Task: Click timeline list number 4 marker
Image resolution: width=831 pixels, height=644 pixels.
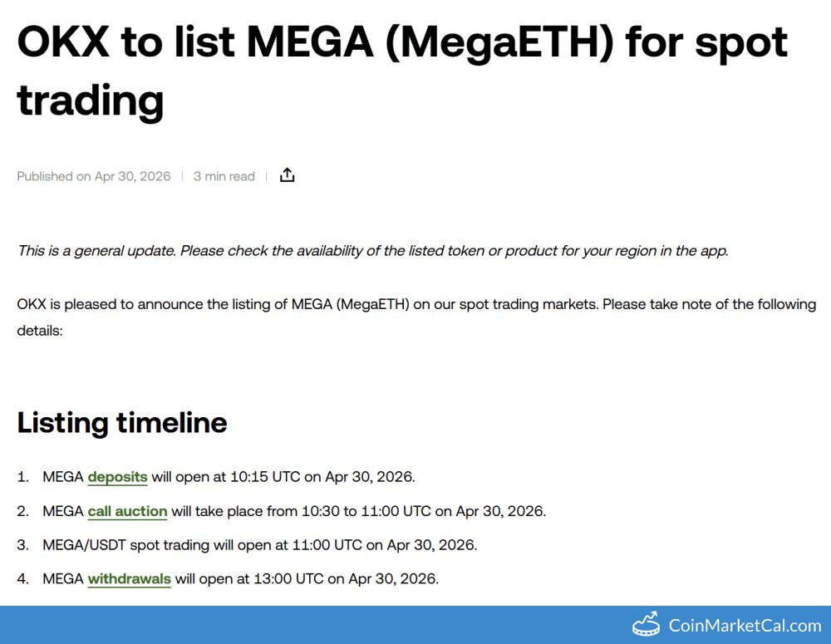Action: pos(22,579)
